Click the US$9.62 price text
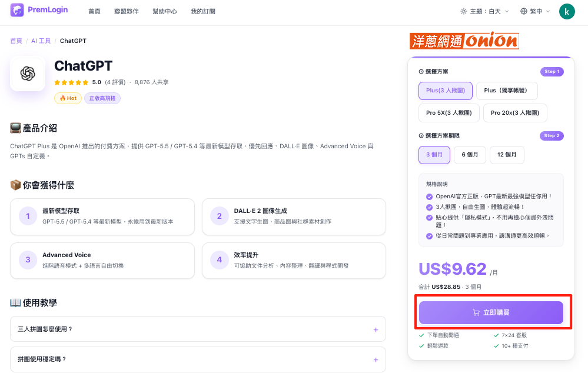 click(452, 269)
